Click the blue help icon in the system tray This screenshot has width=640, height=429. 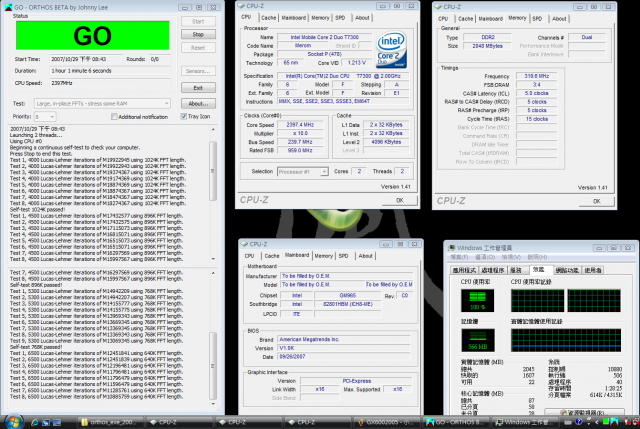point(578,422)
